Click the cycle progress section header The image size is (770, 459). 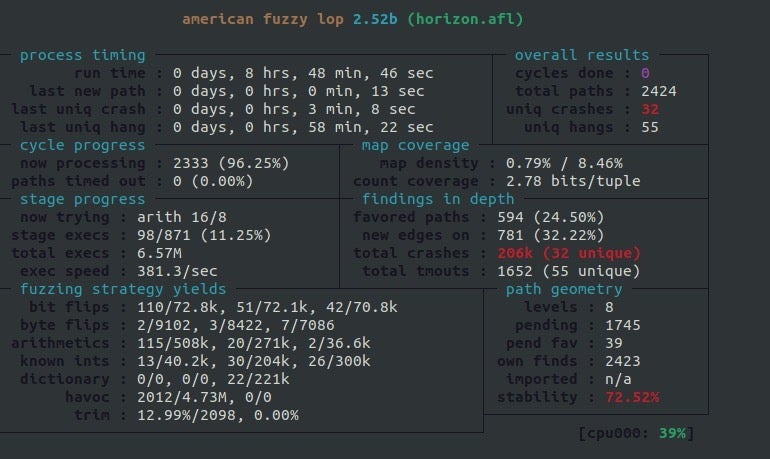(82, 145)
